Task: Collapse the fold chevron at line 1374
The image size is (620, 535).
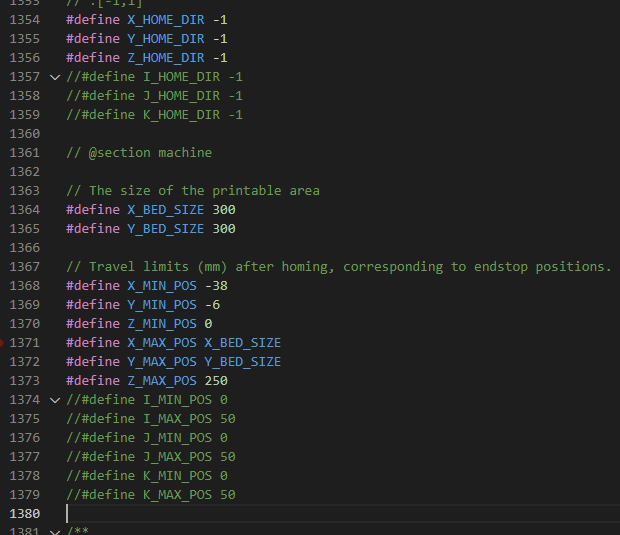Action: pos(55,400)
